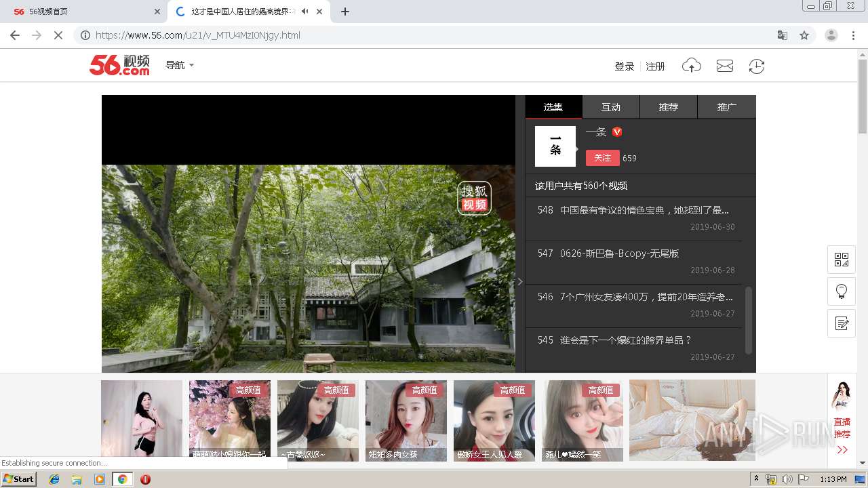The image size is (868, 488).
Task: Open the ~古琴悠悠~ live thumbnail
Action: click(x=318, y=420)
